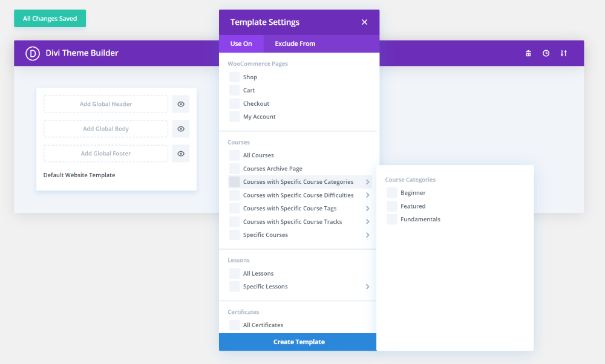Expand Specific Lessons arrow

pyautogui.click(x=367, y=287)
